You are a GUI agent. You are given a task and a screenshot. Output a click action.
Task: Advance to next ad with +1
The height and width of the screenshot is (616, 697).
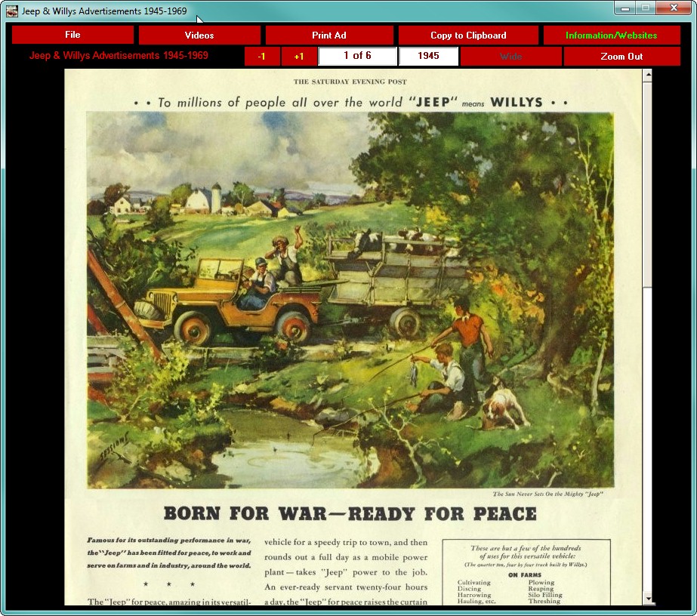point(299,57)
